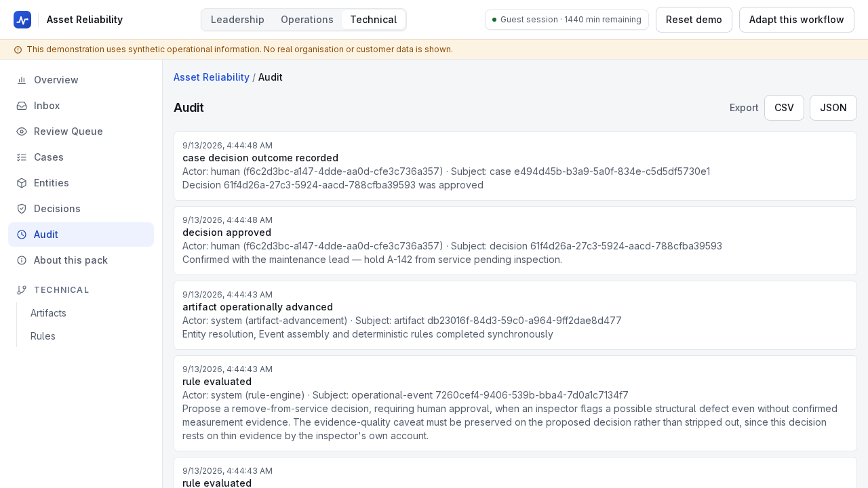Click the 'artifact operationally advanced' entry title
This screenshot has height=488, width=868.
click(x=258, y=307)
